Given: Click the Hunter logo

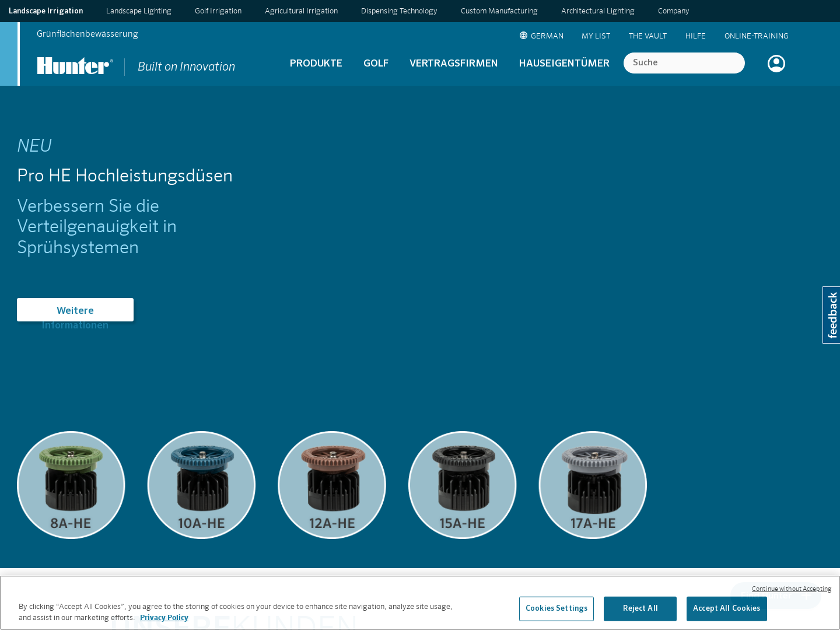Looking at the screenshot, I should pos(75,66).
